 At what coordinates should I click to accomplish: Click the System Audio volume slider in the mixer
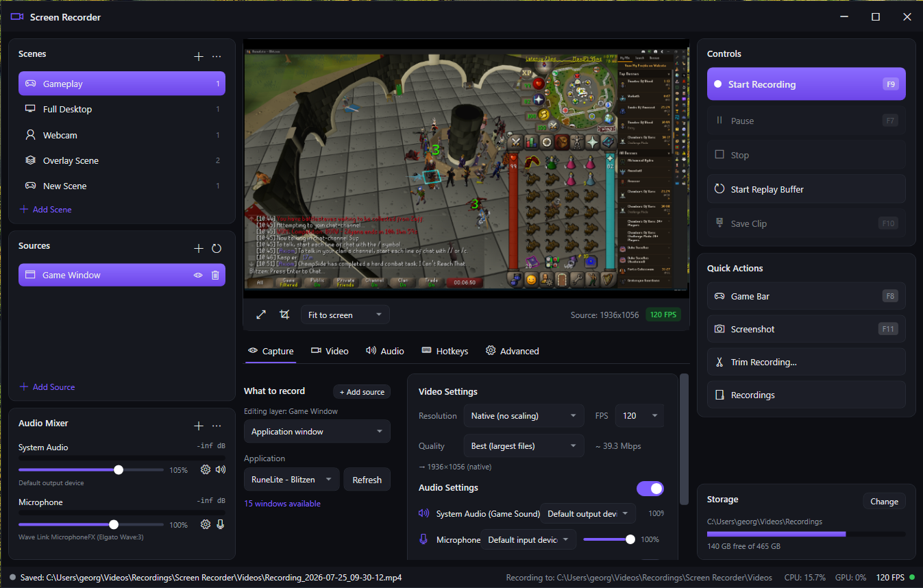tap(91, 469)
